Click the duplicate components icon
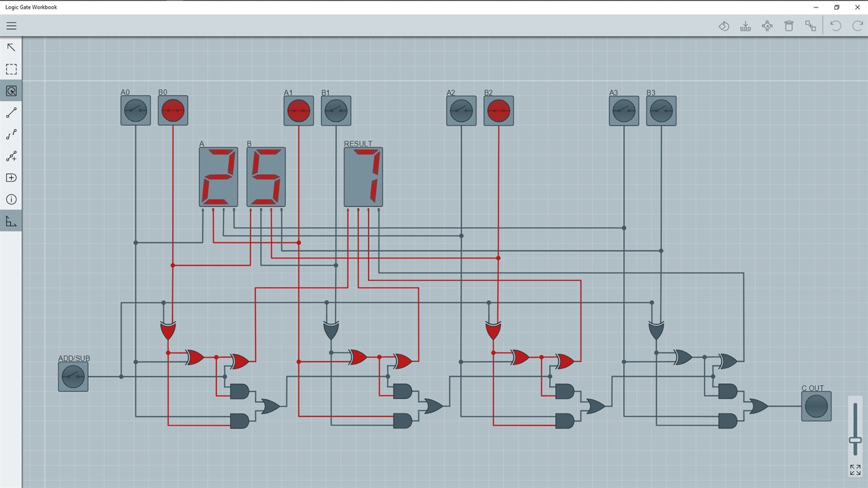The image size is (868, 488). tap(810, 25)
